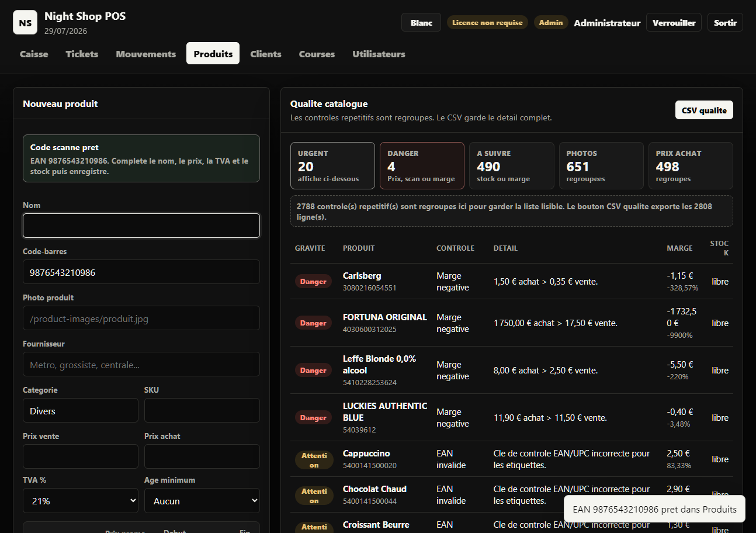Open the Caisse tab
The image size is (756, 533).
click(34, 54)
